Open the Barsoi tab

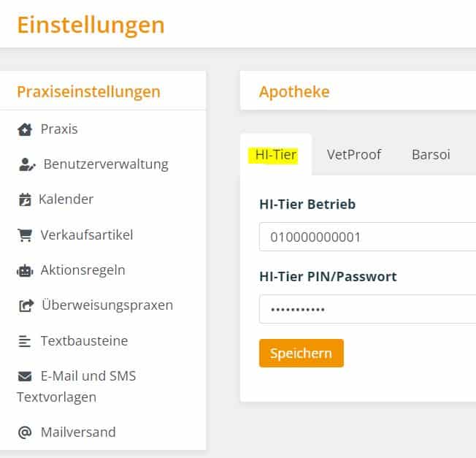point(431,154)
